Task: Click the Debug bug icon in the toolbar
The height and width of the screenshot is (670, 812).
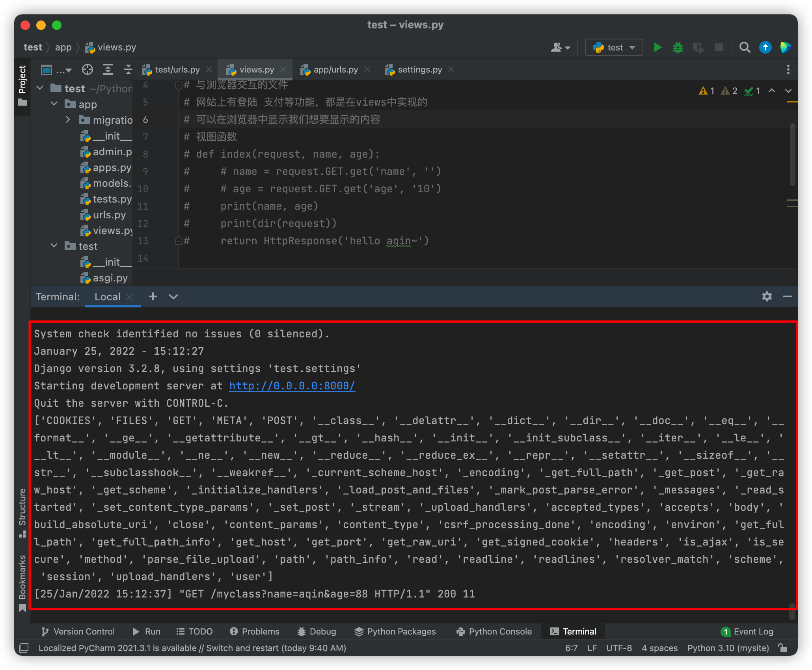Action: point(678,48)
